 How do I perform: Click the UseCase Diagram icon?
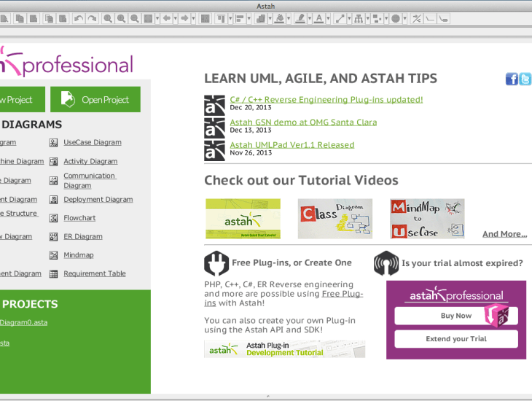[53, 142]
